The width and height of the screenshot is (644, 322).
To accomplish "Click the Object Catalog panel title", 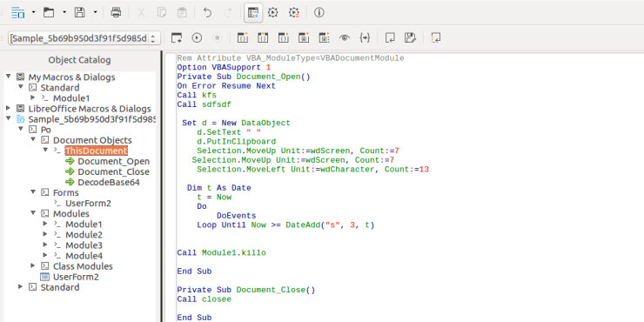I will coord(80,60).
